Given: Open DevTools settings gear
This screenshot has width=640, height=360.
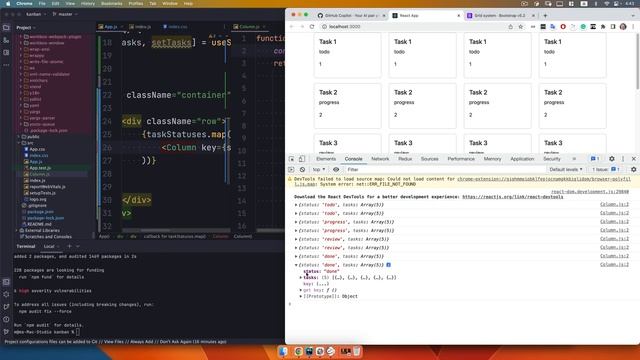Looking at the screenshot, I should pyautogui.click(x=611, y=159).
